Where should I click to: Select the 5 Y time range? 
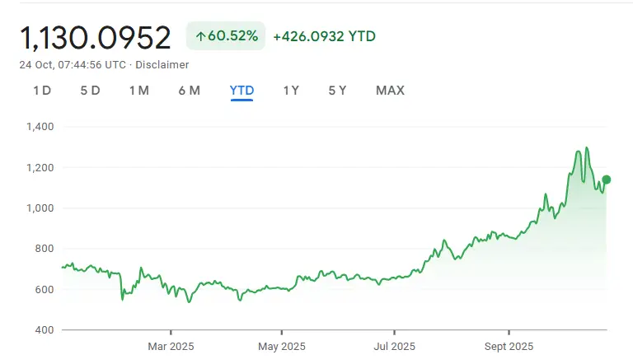point(337,91)
